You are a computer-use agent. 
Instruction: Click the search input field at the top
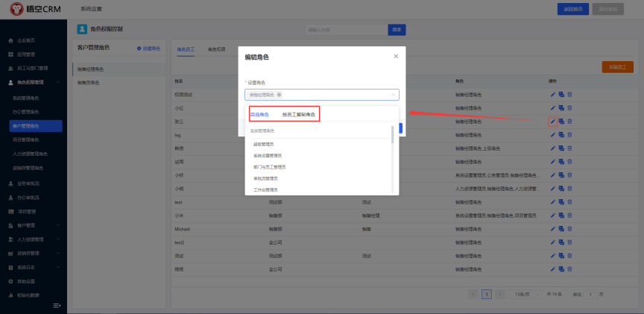[x=347, y=30]
